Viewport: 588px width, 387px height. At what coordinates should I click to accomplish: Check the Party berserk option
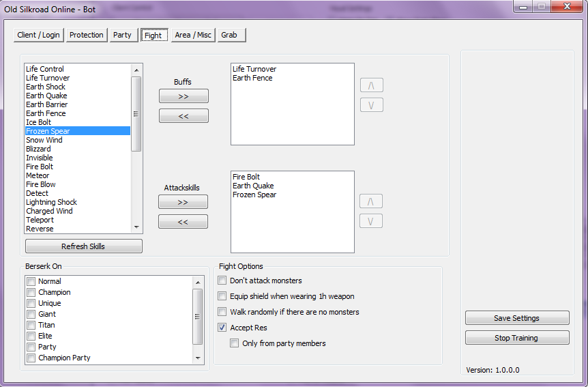click(31, 347)
